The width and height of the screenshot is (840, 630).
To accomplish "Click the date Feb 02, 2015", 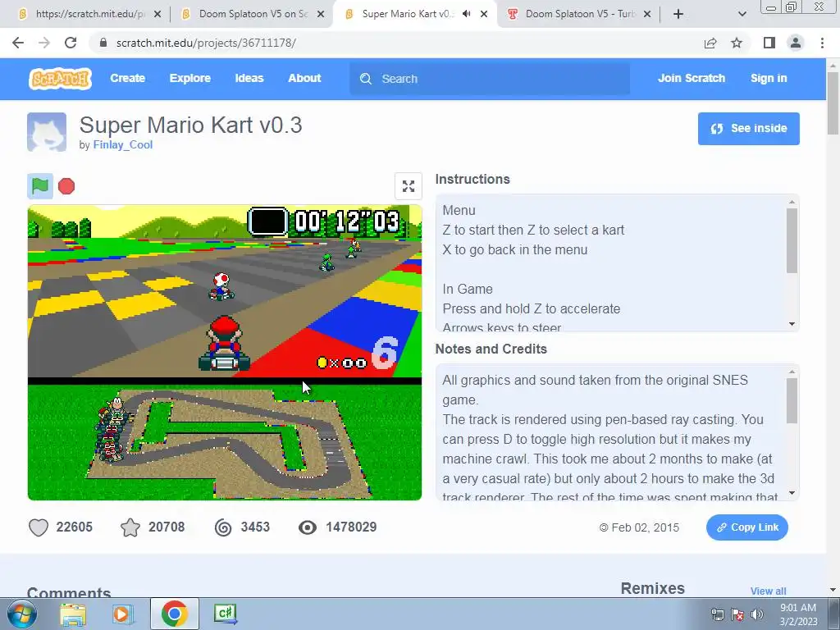I will 645,527.
